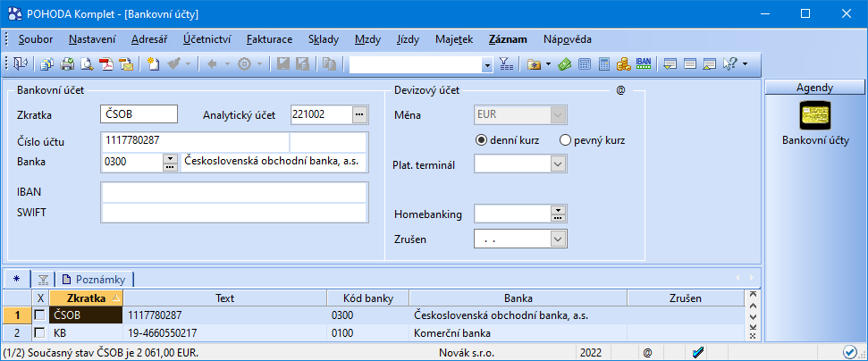Viewport: 868px width, 361px height.
Task: Click panel-with-down-arrow toolbar icon
Action: click(x=670, y=63)
